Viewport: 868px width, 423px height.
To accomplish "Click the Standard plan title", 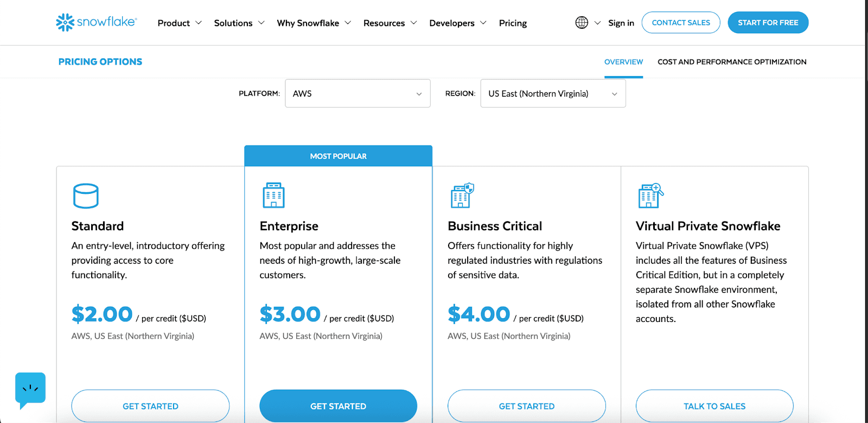I will [98, 226].
